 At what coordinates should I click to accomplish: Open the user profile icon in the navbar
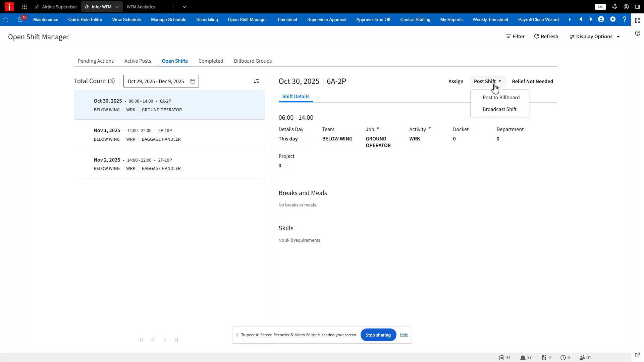pos(600,19)
